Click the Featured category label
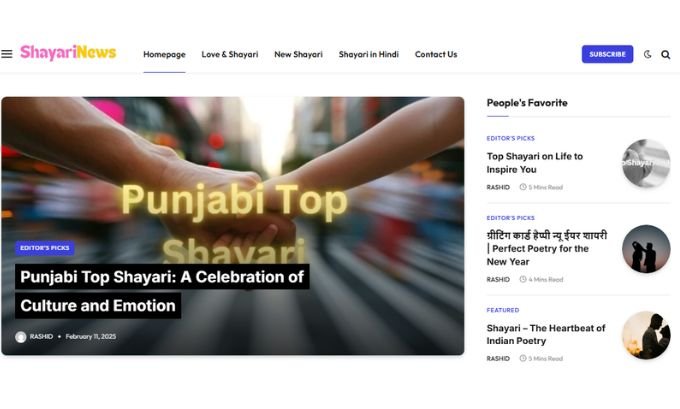 503,310
